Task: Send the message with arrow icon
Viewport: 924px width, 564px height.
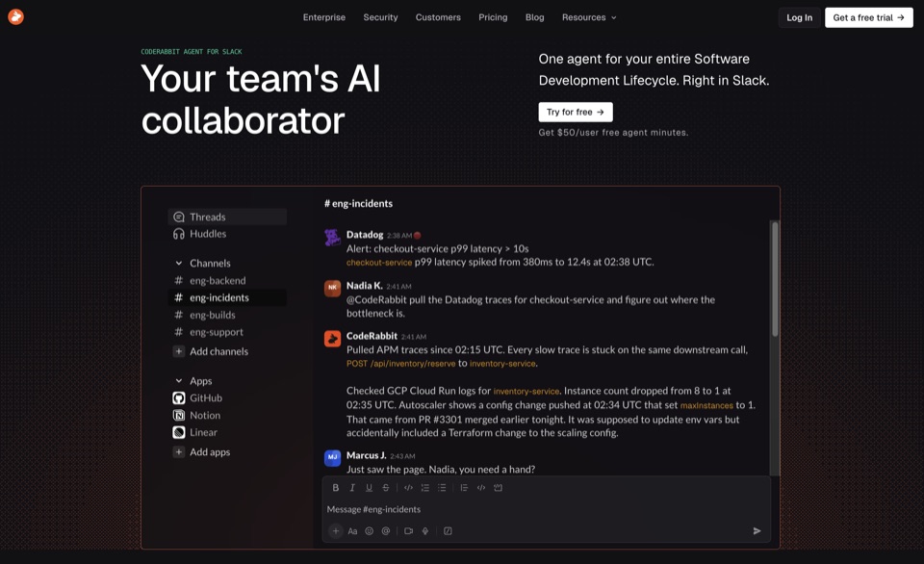Action: click(757, 531)
